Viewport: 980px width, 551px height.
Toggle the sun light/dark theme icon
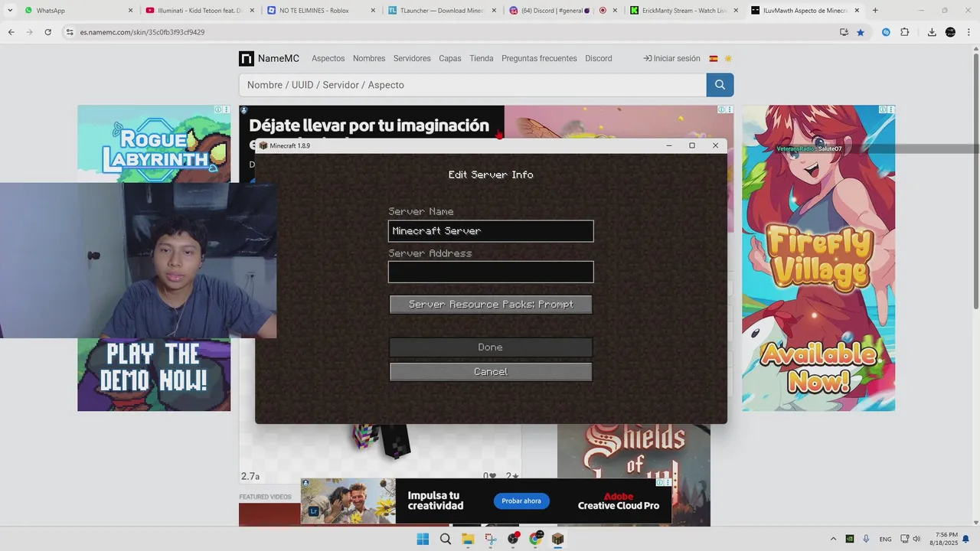click(x=728, y=59)
